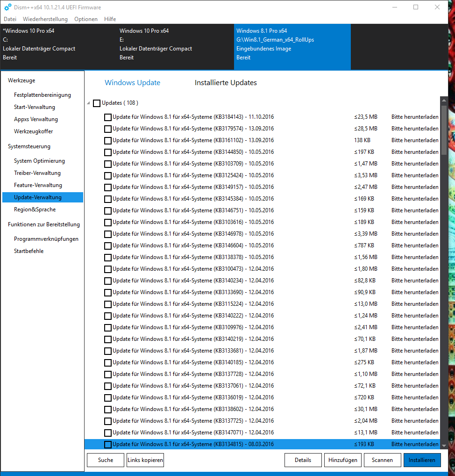
Task: Click the Installieren button
Action: coord(422,460)
